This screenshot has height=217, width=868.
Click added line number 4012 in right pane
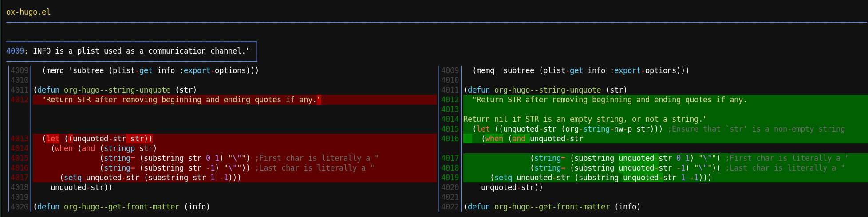click(x=450, y=100)
